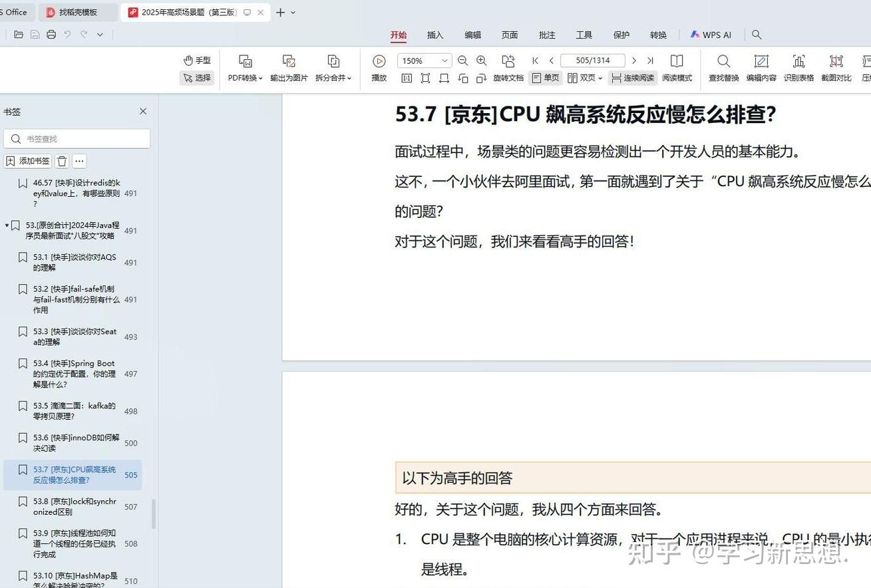Switch to the 找稻壳模板 tab
The height and width of the screenshot is (588, 871).
coord(78,13)
